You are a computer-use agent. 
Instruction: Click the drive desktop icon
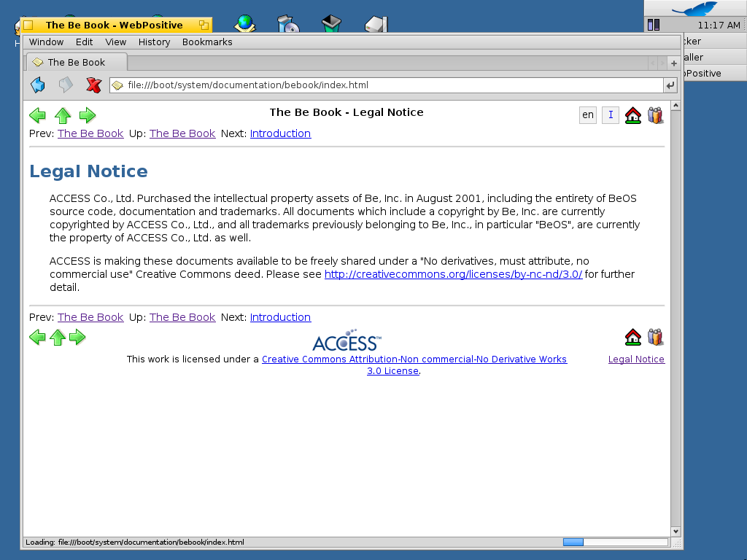pos(376,24)
